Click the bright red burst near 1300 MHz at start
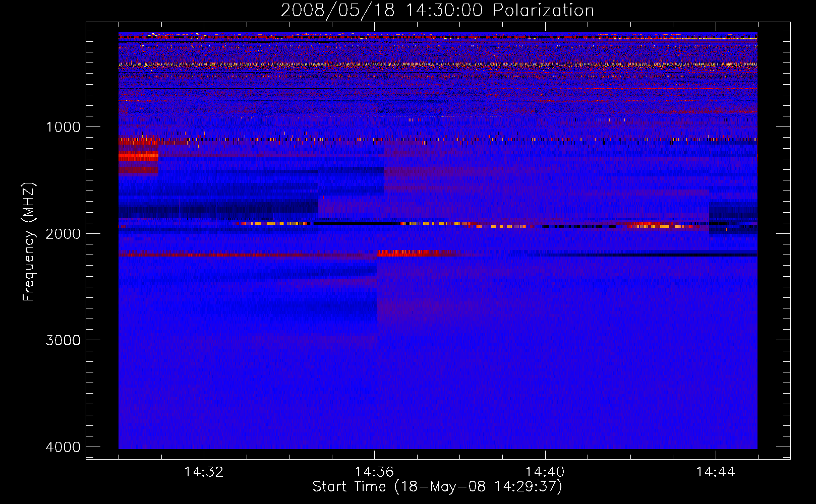 click(x=138, y=156)
